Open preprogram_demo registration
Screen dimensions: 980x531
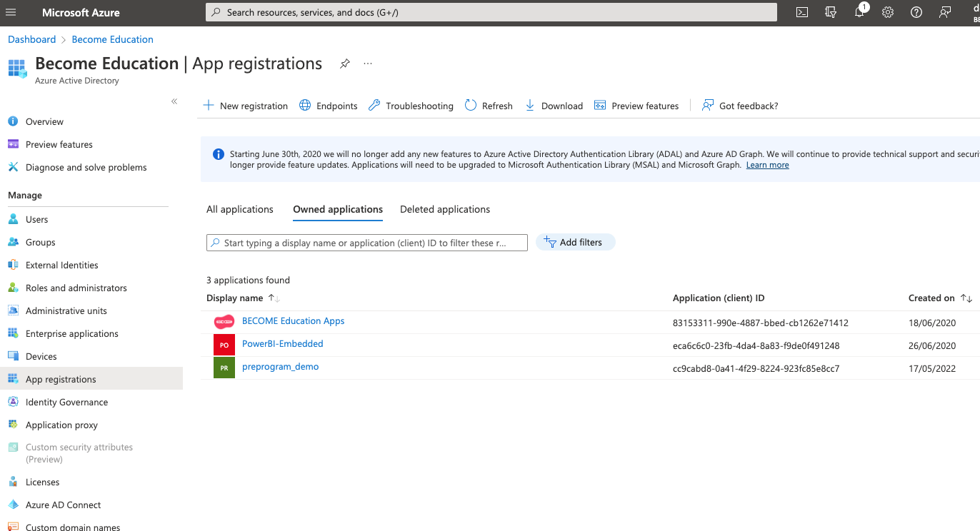tap(280, 367)
